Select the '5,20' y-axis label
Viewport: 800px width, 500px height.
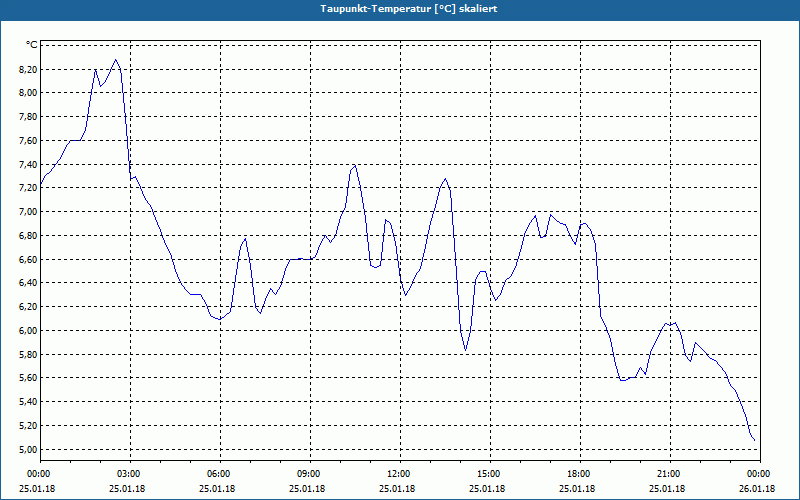pos(28,426)
